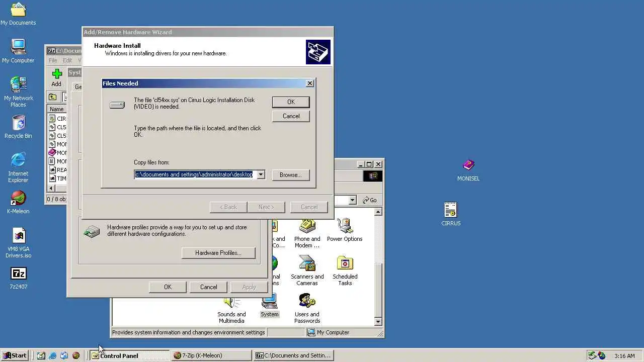644x362 pixels.
Task: Click the Hardware Profiles... button
Action: coord(218,252)
